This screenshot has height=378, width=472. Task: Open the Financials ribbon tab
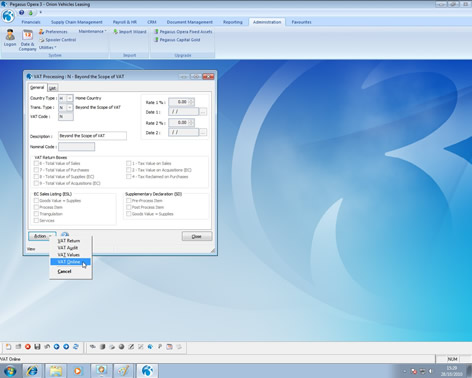pyautogui.click(x=31, y=22)
